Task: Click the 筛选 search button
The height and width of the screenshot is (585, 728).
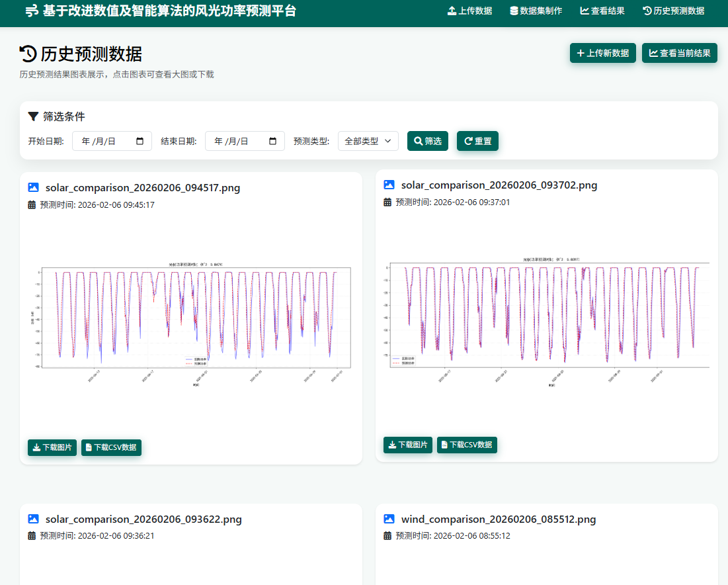Action: point(428,141)
